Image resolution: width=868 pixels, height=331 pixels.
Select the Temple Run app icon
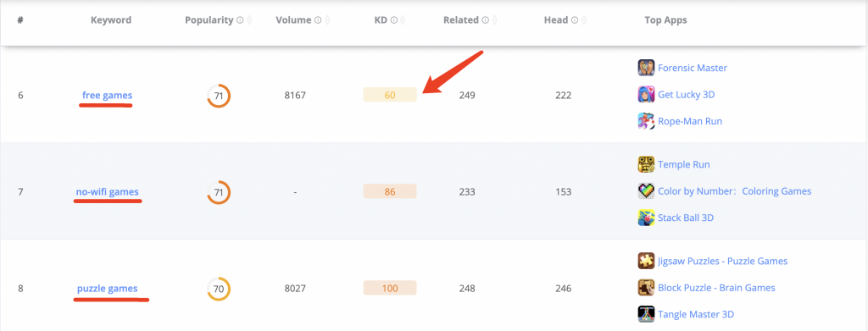click(646, 165)
